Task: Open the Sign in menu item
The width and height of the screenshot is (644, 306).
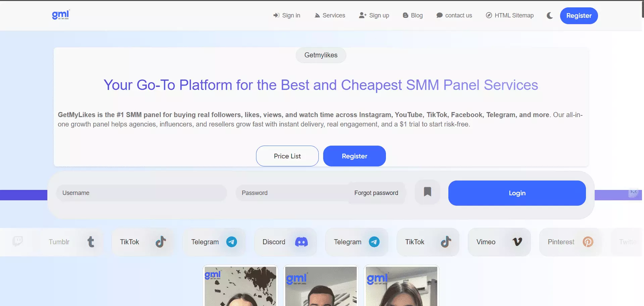Action: click(x=287, y=15)
